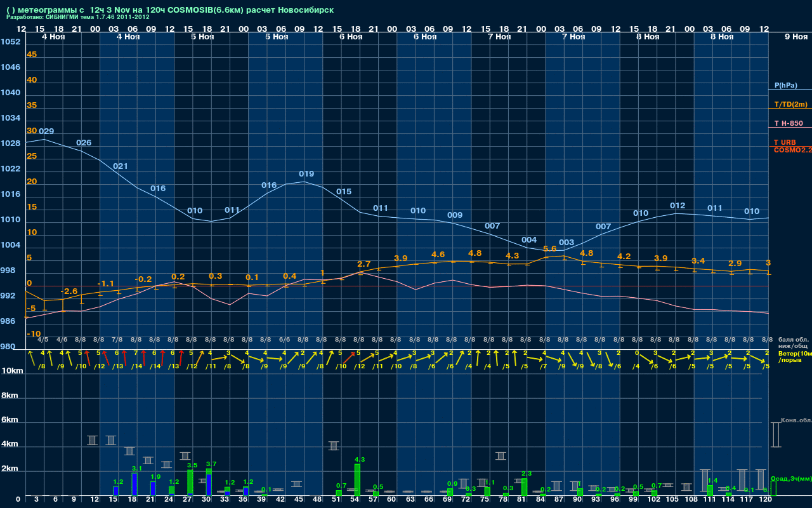
Task: Click the 2.3 precipitation bar at hour 81
Action: click(x=524, y=486)
